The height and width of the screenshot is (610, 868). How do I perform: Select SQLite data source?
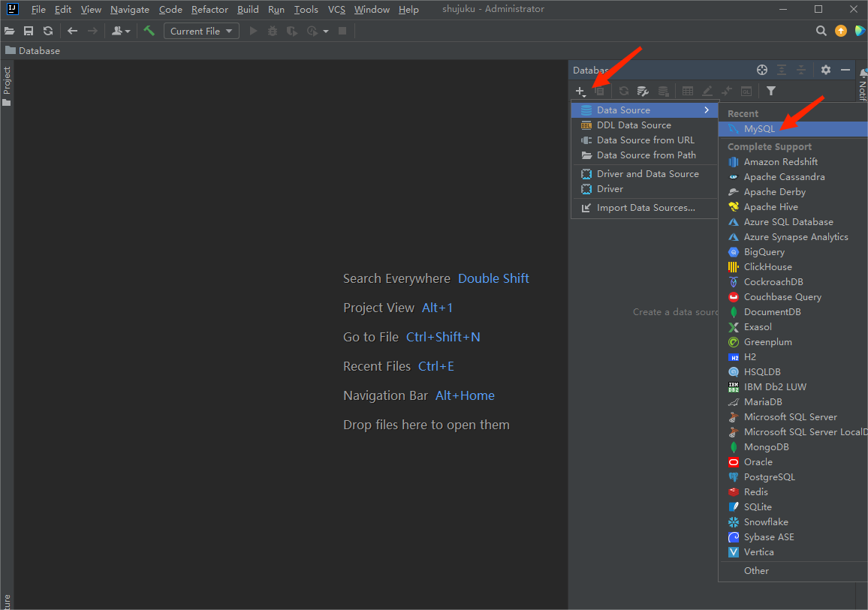pyautogui.click(x=793, y=506)
